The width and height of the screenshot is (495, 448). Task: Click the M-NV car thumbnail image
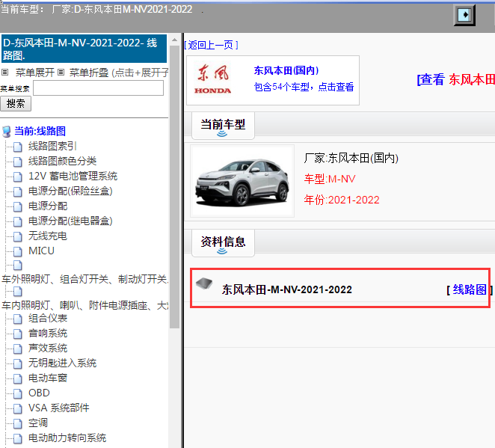[242, 181]
